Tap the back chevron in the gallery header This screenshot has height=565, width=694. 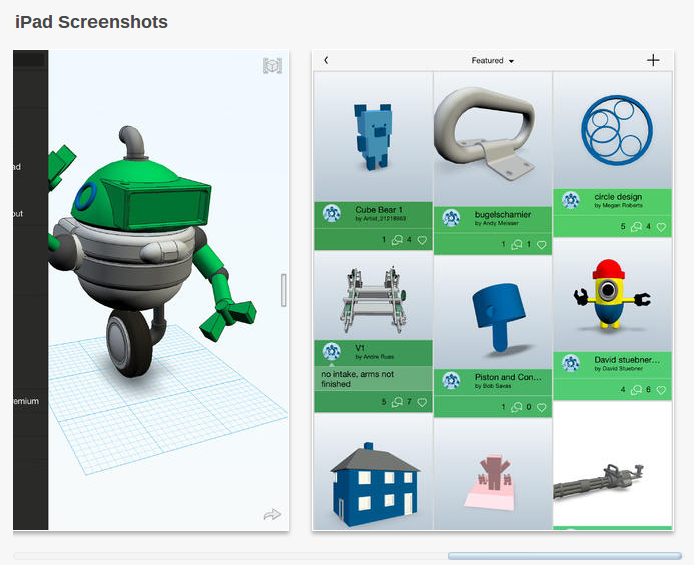[x=326, y=61]
